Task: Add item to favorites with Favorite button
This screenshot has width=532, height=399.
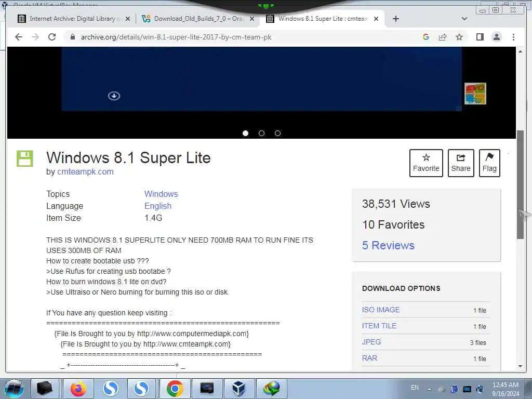Action: 426,163
